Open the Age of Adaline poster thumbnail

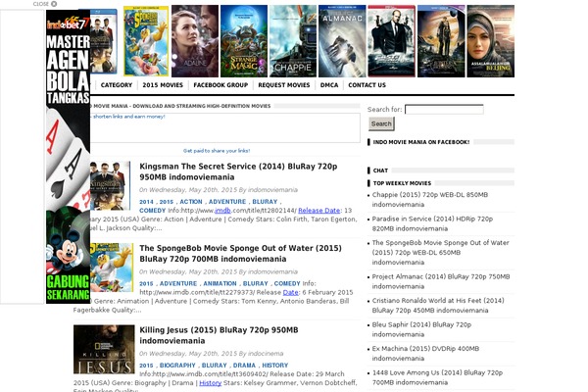click(195, 41)
